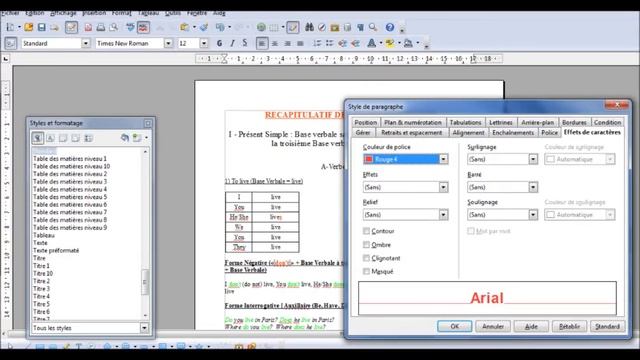Select Texte préformaté style in list
Screen dimensions: 640x360
point(56,251)
